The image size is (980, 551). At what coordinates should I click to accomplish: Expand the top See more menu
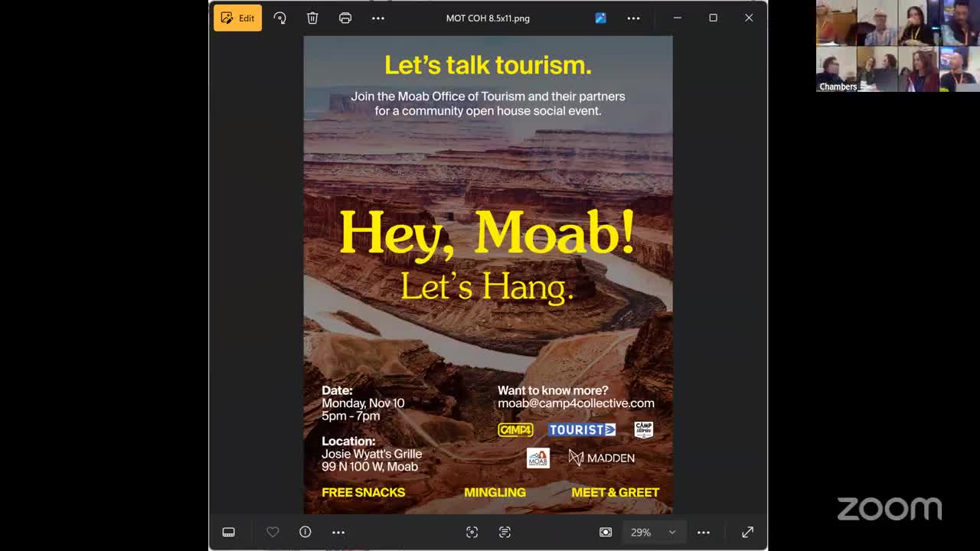point(377,18)
